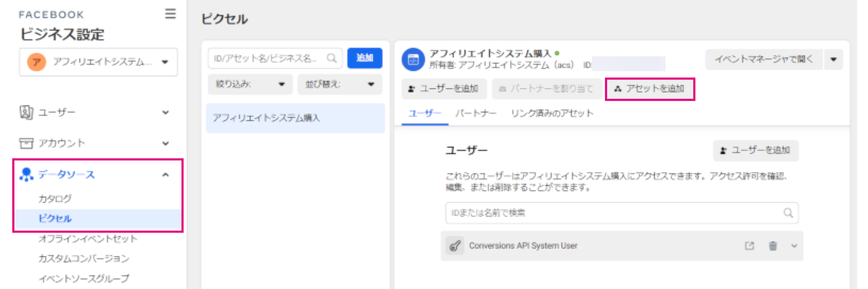The image size is (868, 289).
Task: Expand the アカウント sidebar section
Action: pos(166,143)
